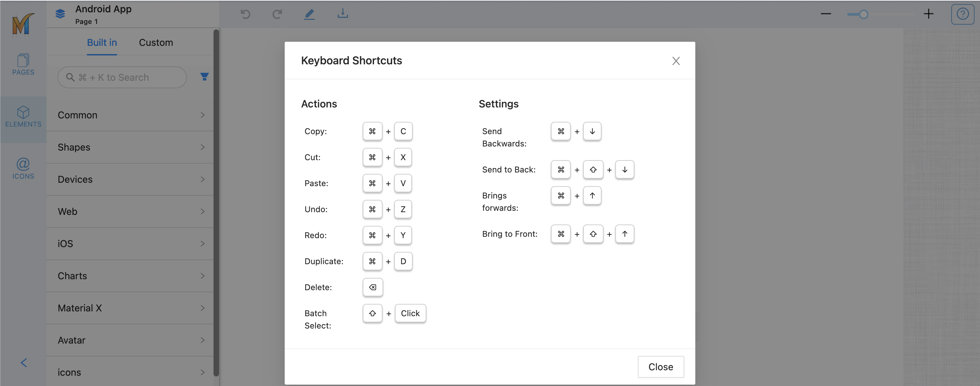The height and width of the screenshot is (386, 980).
Task: Click the zoom in plus icon
Action: pos(928,14)
